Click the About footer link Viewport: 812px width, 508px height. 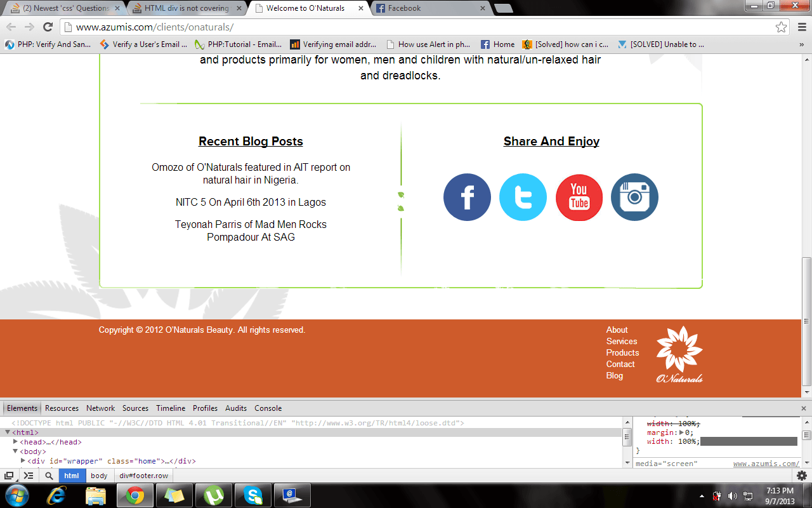pos(617,330)
